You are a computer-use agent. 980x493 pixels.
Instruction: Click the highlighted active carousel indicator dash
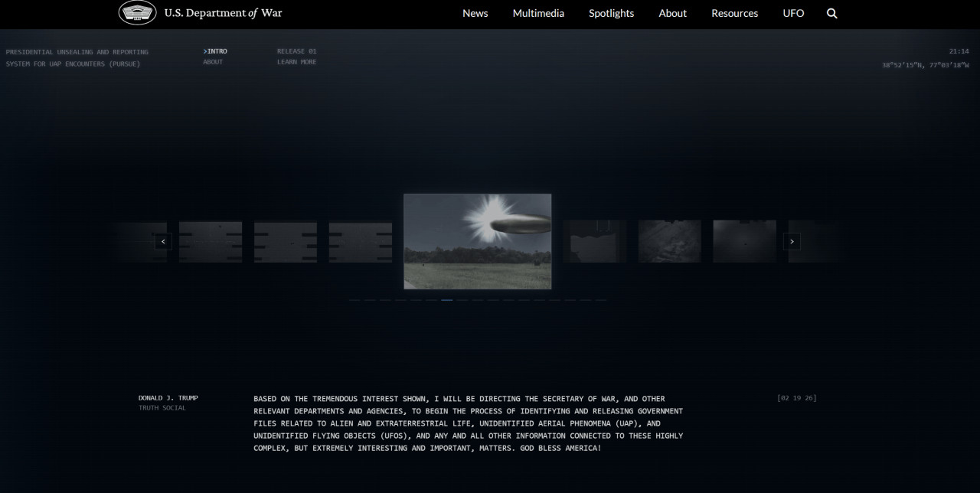[447, 300]
